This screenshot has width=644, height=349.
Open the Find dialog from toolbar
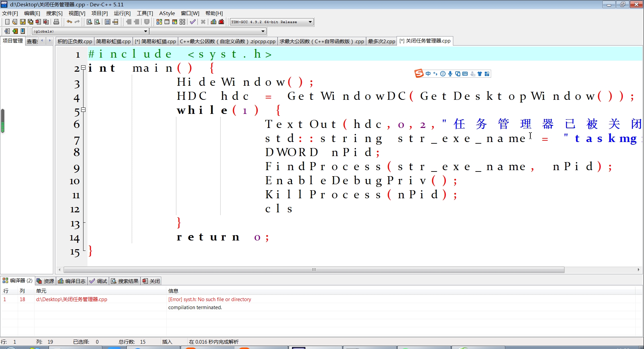[x=90, y=22]
